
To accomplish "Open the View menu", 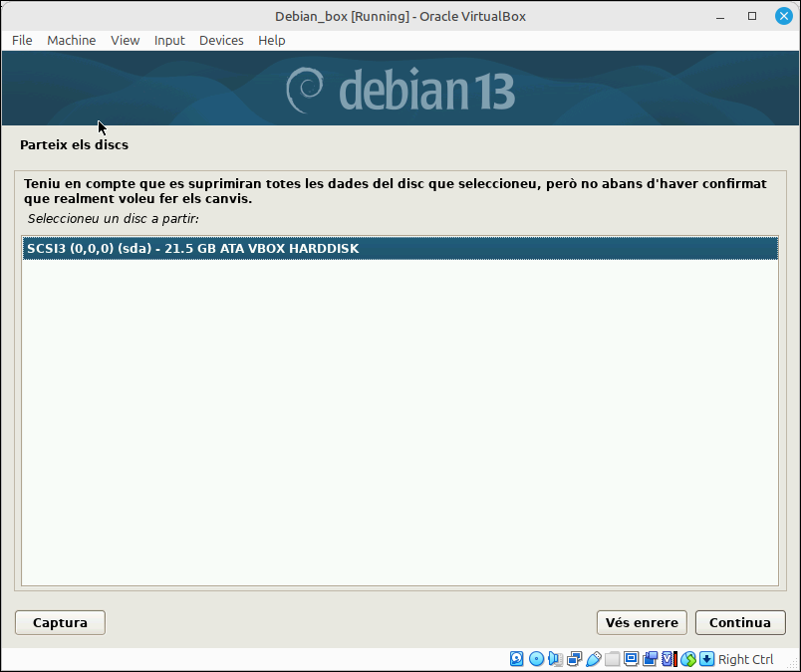I will click(126, 41).
